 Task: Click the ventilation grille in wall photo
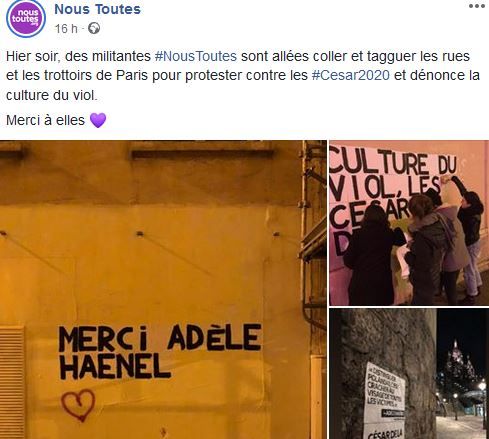tap(12, 382)
